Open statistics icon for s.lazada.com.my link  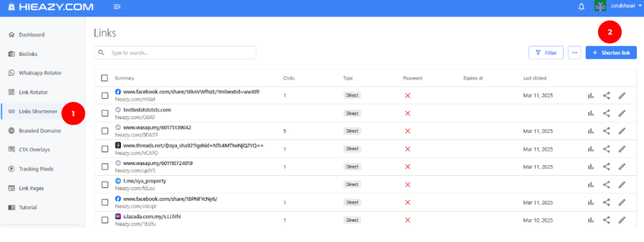pos(591,220)
